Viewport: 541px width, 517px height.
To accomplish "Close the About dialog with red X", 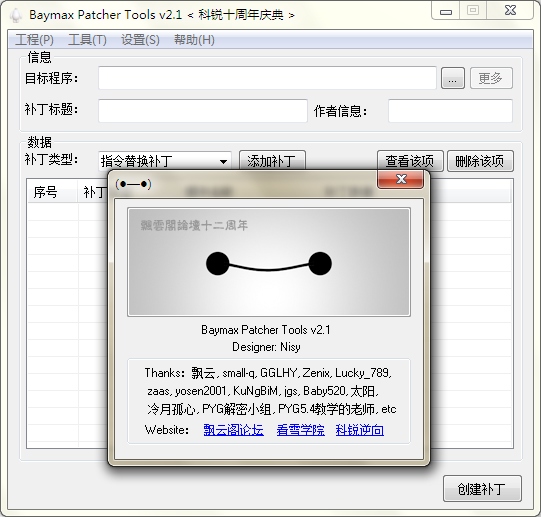I will tap(401, 179).
